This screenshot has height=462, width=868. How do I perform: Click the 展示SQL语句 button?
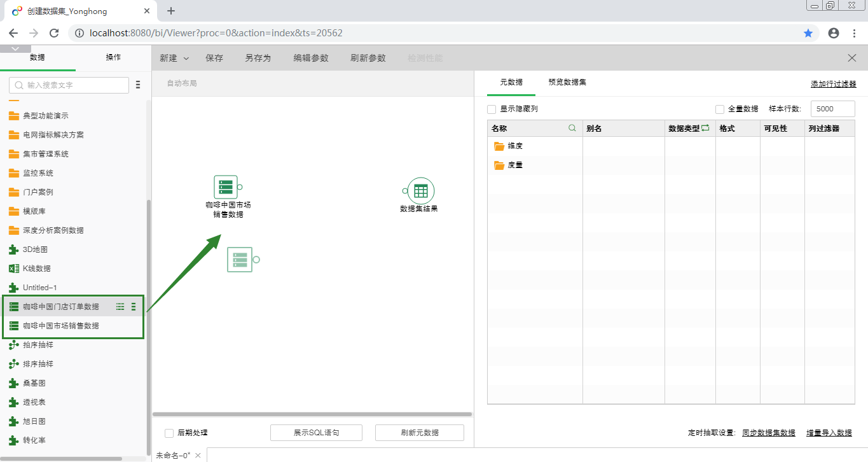click(x=316, y=432)
